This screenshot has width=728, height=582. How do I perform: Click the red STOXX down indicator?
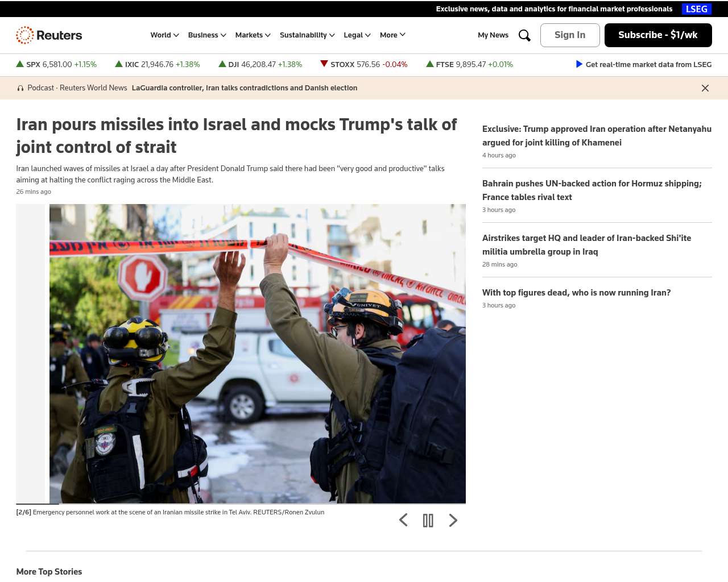click(324, 64)
